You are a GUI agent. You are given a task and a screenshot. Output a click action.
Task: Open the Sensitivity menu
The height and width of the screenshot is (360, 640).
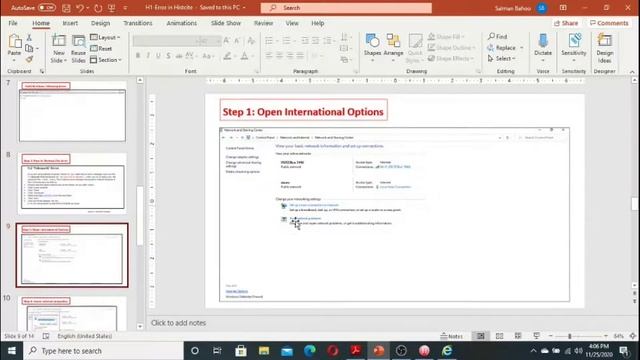coord(573,48)
